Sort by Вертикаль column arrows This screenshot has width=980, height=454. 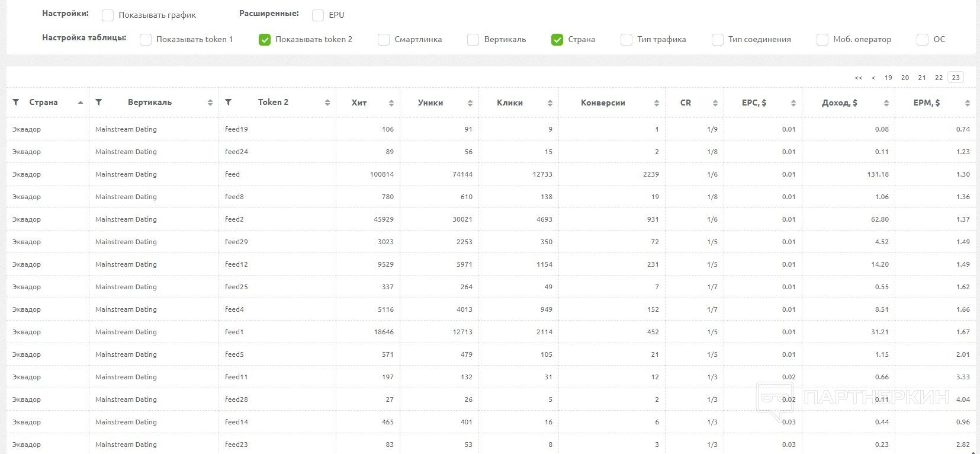click(210, 103)
